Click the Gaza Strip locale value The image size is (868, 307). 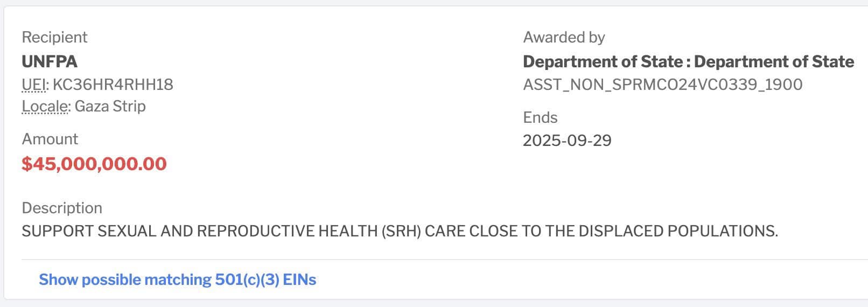coord(110,106)
